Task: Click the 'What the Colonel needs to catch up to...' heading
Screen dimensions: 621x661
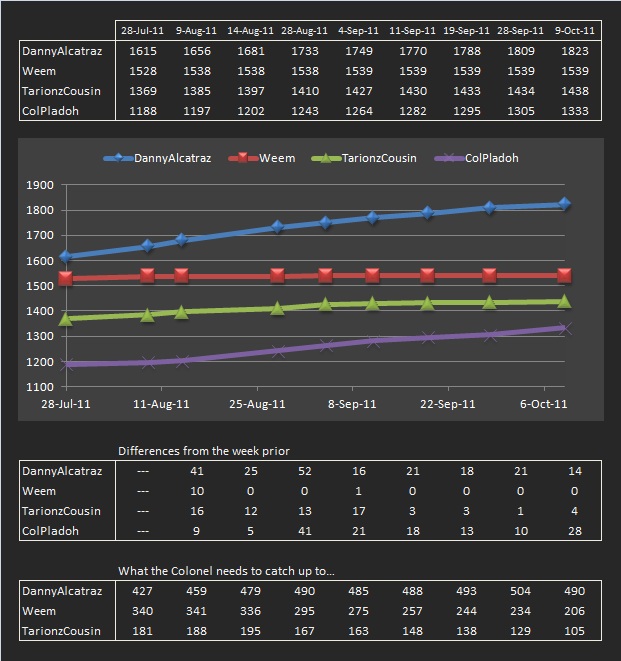Action: click(226, 571)
